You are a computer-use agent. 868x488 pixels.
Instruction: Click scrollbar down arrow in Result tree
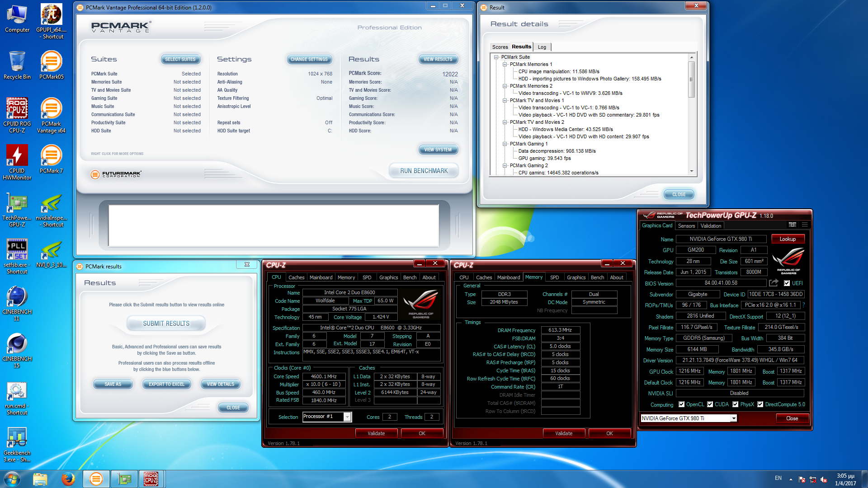click(x=691, y=172)
